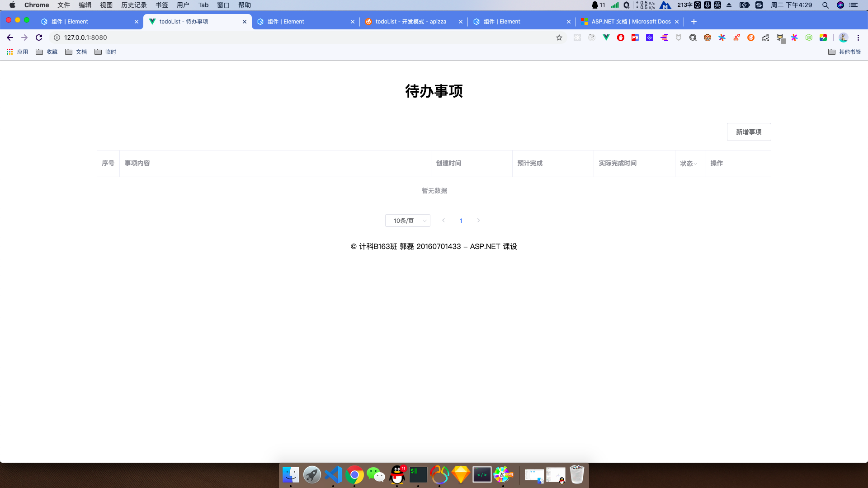The width and height of the screenshot is (868, 488).
Task: Click the next page arrow
Action: point(478,221)
